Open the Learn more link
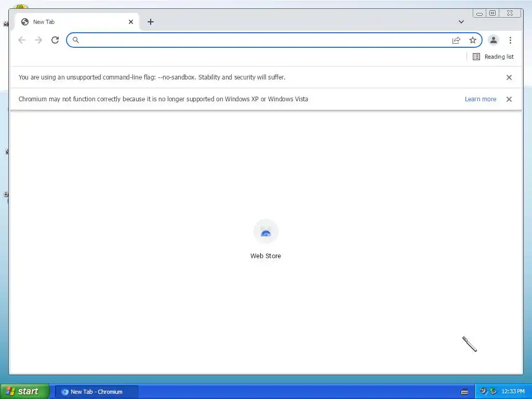This screenshot has height=399, width=532. (x=481, y=99)
